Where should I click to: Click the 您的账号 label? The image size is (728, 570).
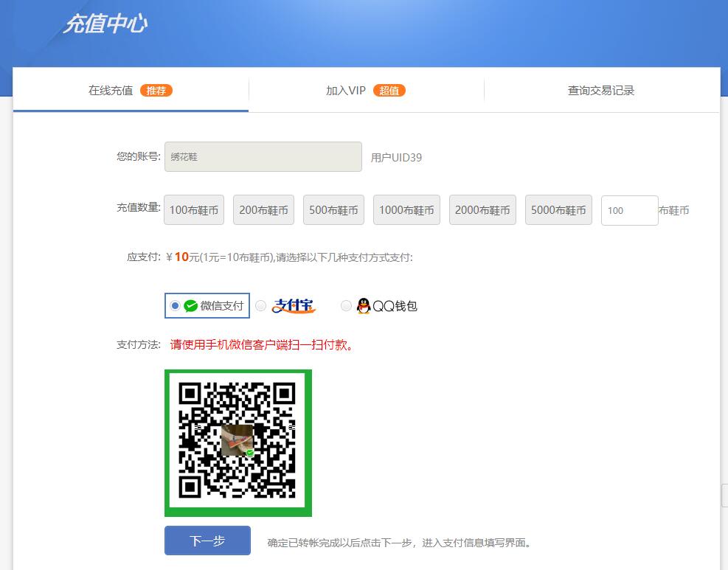[139, 156]
